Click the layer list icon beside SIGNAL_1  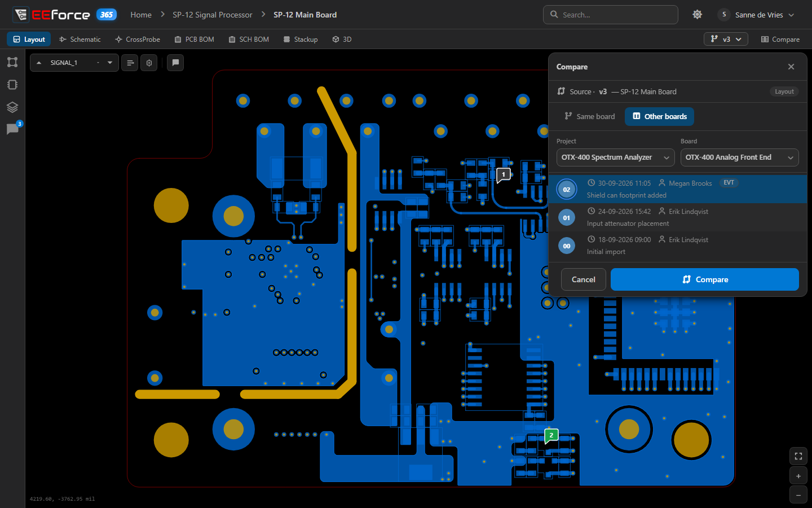[130, 63]
